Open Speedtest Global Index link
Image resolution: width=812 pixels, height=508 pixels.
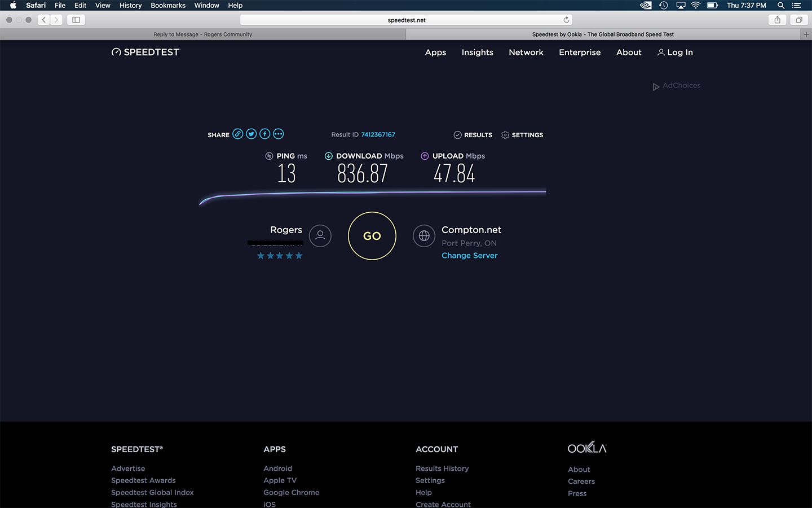pyautogui.click(x=152, y=492)
